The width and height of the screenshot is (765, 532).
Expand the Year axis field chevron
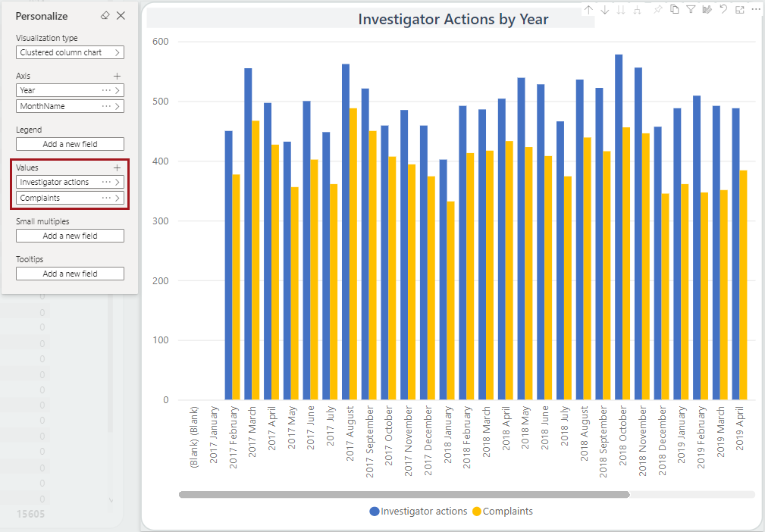pyautogui.click(x=118, y=90)
